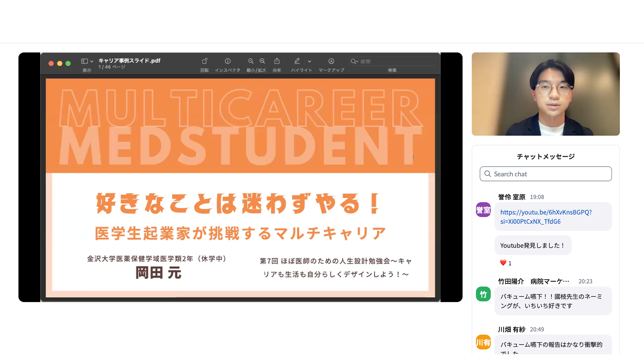Expand the PDF search options chevron
Image resolution: width=644 pixels, height=362 pixels.
pyautogui.click(x=357, y=62)
